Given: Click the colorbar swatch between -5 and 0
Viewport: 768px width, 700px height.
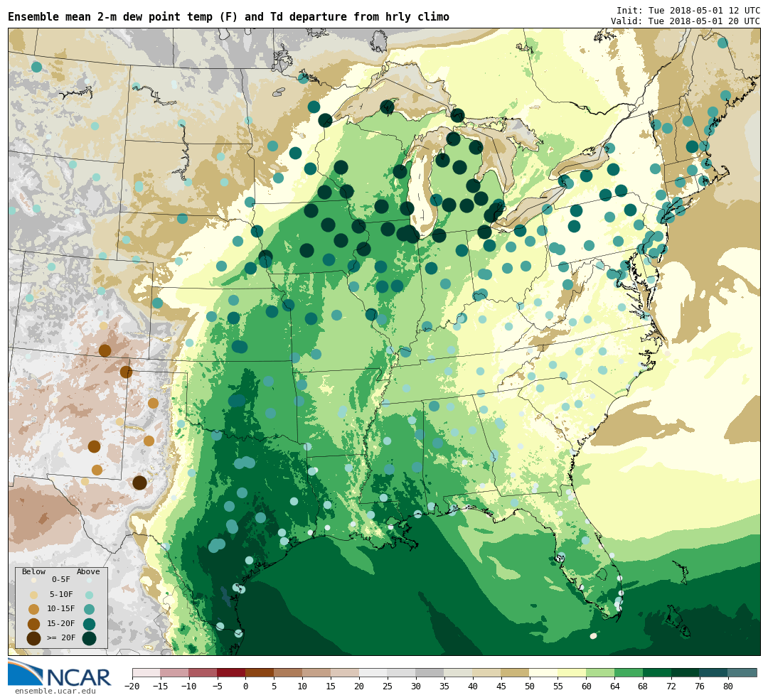Looking at the screenshot, I should pyautogui.click(x=231, y=672).
